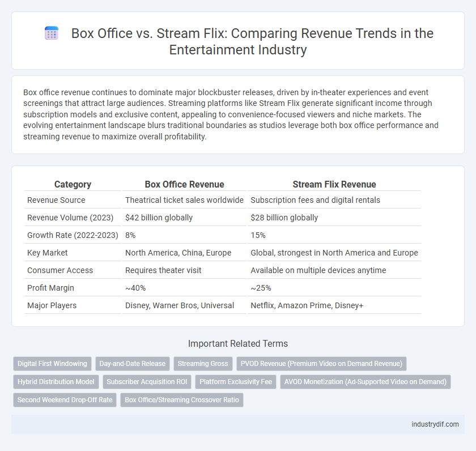
Task: Click the ~40% profit margin cell
Action: (184, 288)
